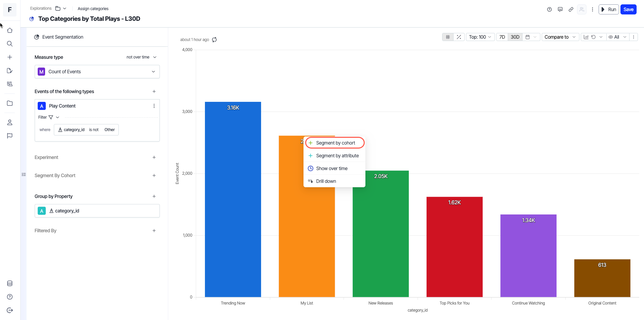Viewport: 644px width, 320px height.
Task: Open the data sources database icon
Action: tap(10, 283)
